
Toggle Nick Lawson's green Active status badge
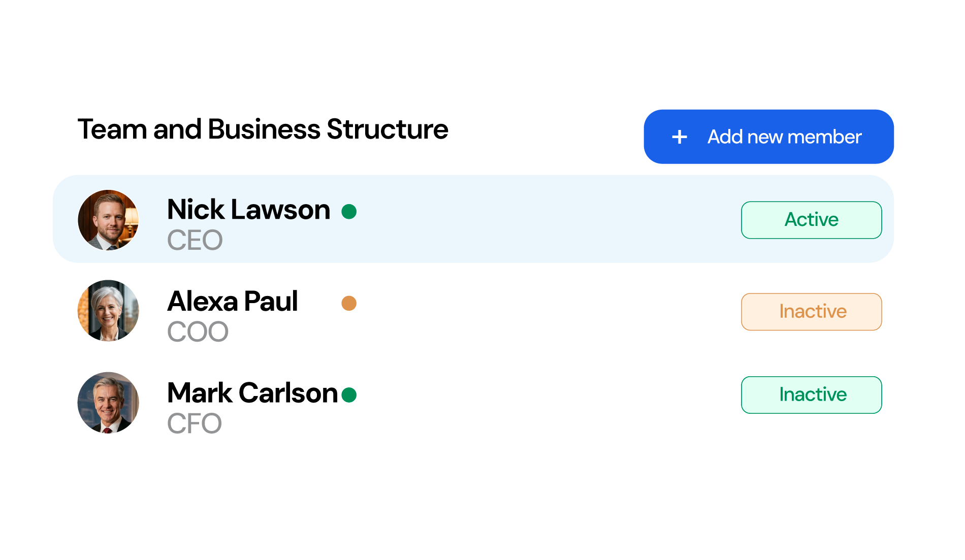pos(811,220)
